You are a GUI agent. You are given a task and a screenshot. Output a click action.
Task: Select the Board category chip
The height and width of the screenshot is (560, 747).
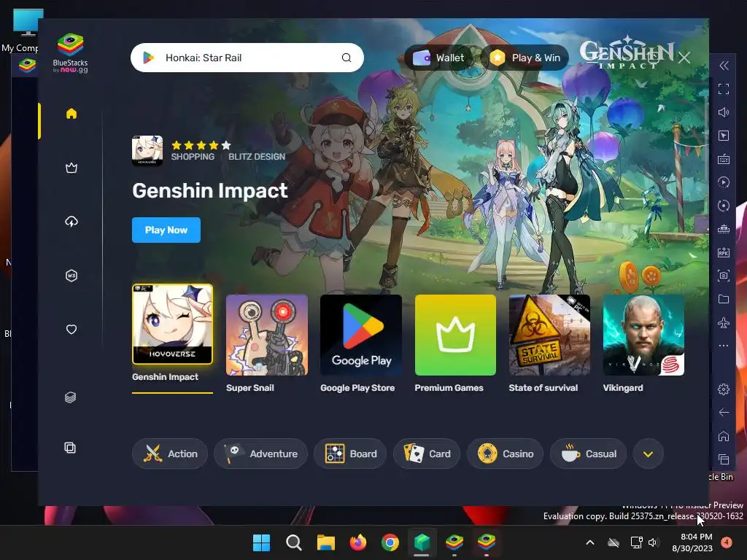tap(351, 454)
